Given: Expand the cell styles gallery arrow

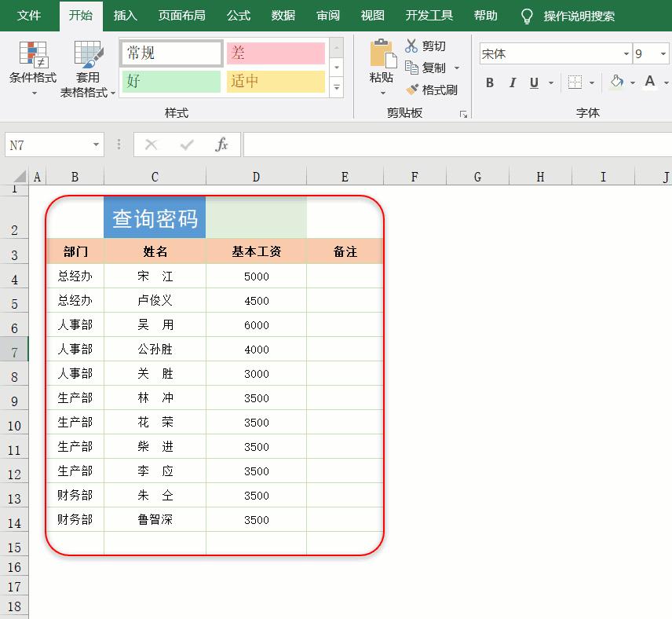Looking at the screenshot, I should click(x=338, y=86).
